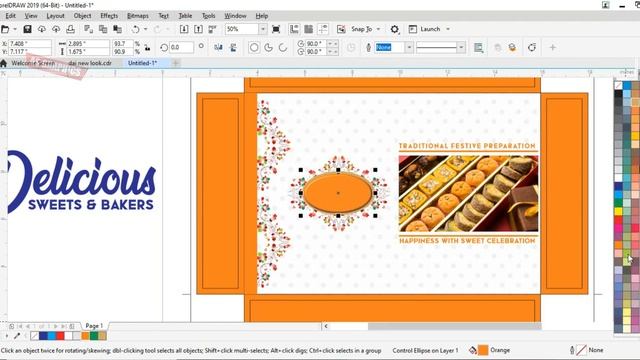Click the Wrap text icon
Image resolution: width=640 pixels, height=360 pixels.
[x=479, y=48]
